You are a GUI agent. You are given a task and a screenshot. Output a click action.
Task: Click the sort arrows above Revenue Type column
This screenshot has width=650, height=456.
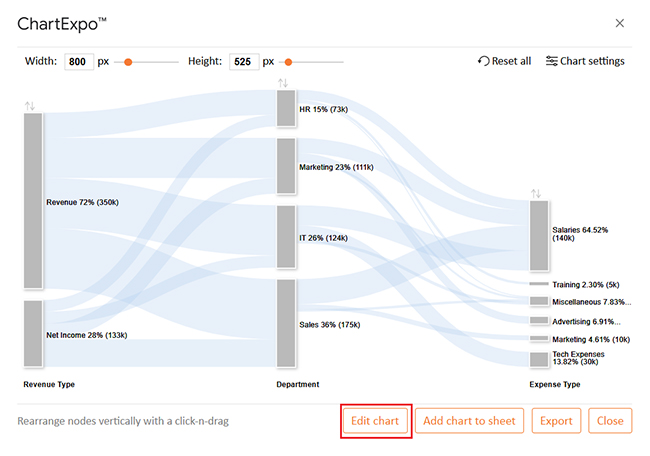(x=29, y=106)
